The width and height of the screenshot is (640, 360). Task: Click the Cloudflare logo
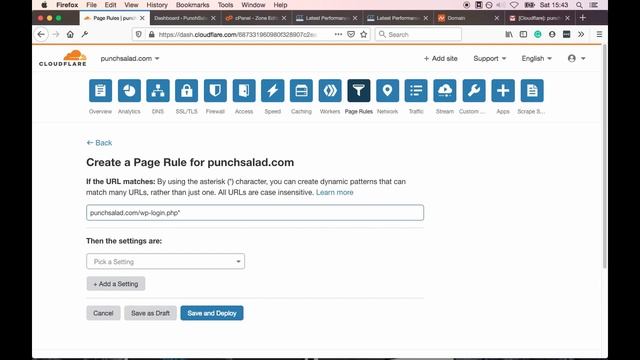click(x=63, y=58)
